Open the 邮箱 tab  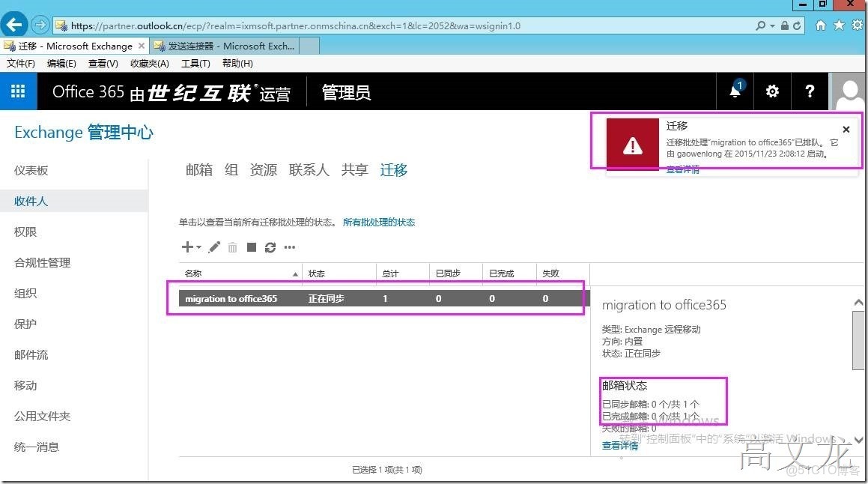(x=198, y=169)
